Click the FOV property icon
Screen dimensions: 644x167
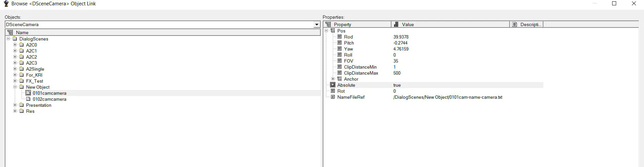(339, 61)
